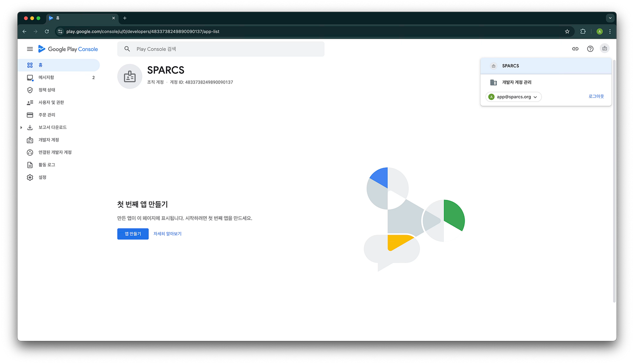Image resolution: width=634 pixels, height=364 pixels.
Task: Click the 계정 ID: 4833738249890090137 text
Action: coord(201,82)
